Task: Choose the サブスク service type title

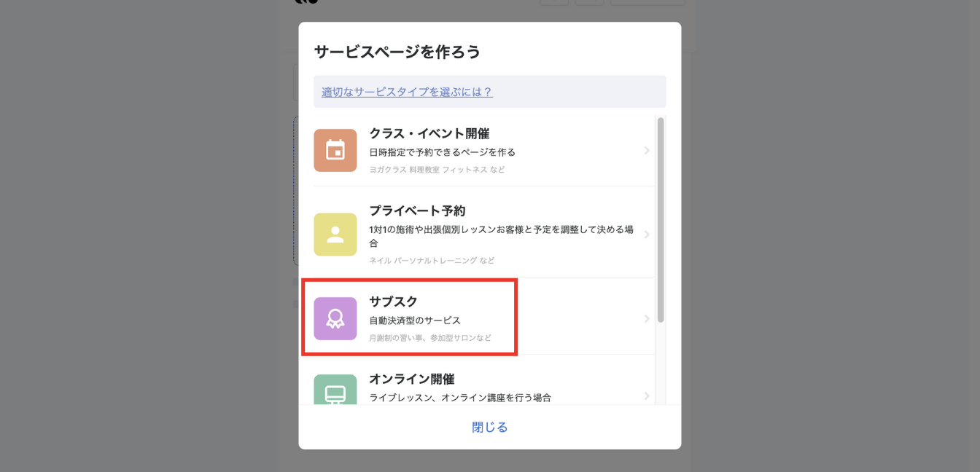Action: coord(393,302)
